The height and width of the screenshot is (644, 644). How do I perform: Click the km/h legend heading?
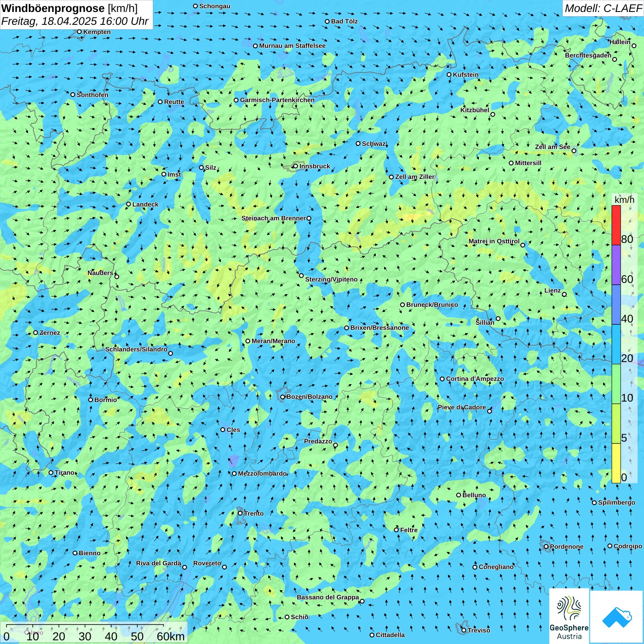click(x=624, y=200)
